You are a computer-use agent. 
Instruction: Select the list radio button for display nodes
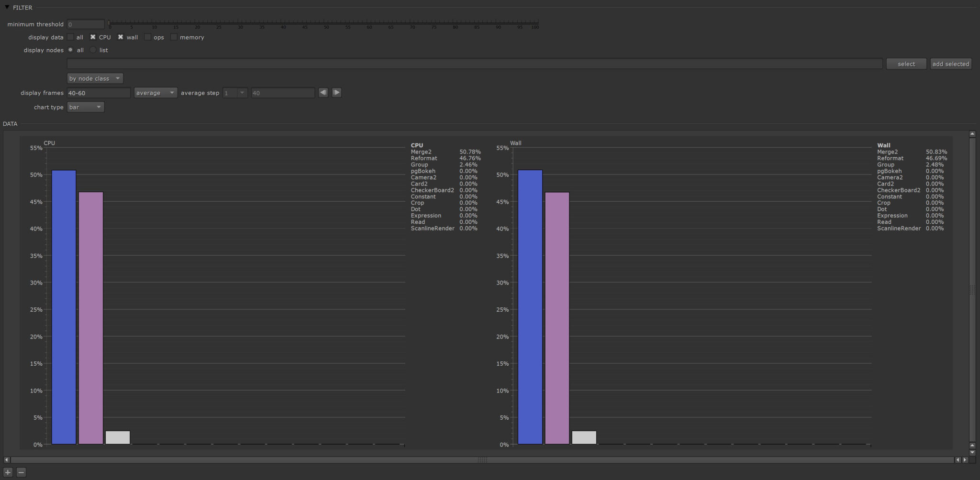coord(93,50)
